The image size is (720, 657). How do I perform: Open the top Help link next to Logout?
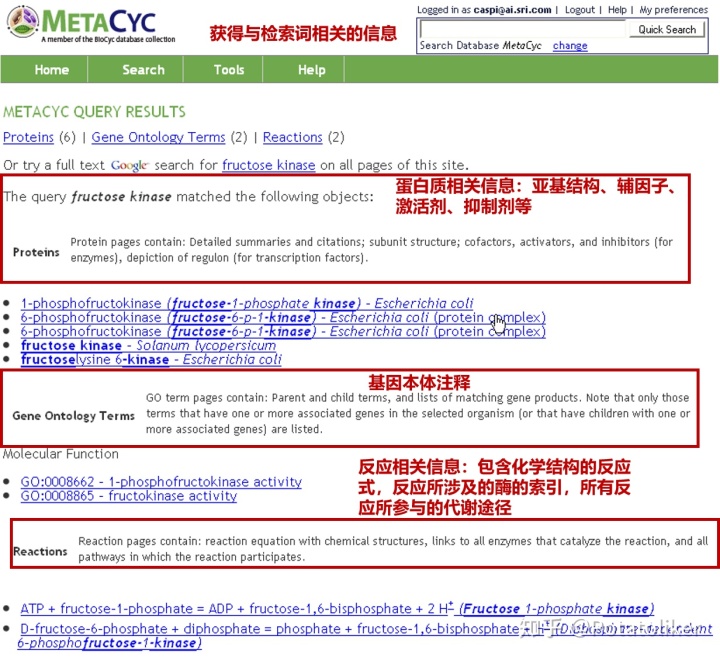pos(617,10)
